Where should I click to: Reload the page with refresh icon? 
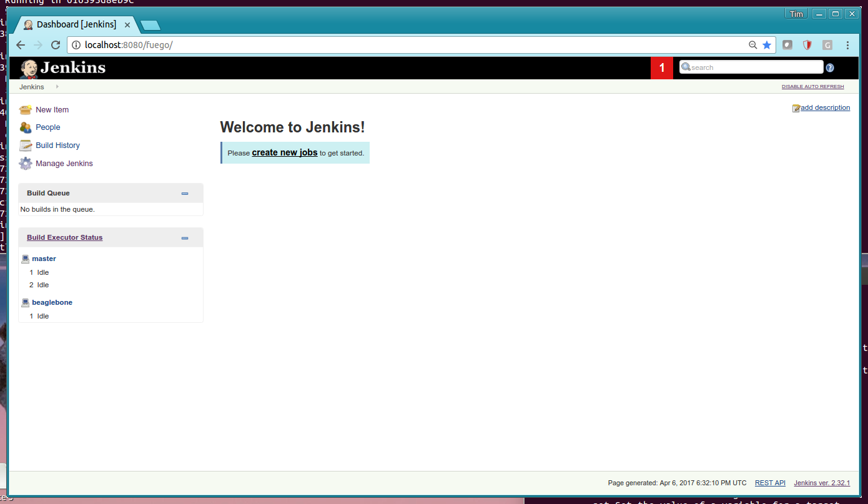56,45
